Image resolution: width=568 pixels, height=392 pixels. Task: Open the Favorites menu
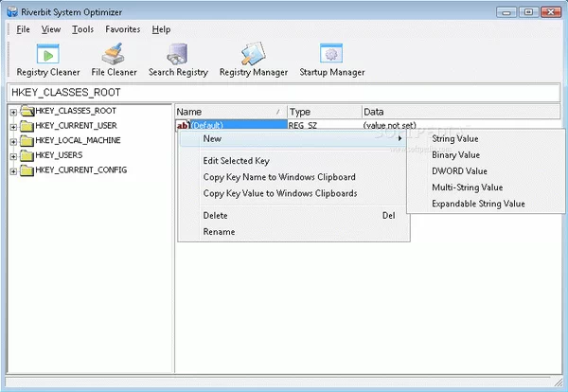tap(123, 29)
